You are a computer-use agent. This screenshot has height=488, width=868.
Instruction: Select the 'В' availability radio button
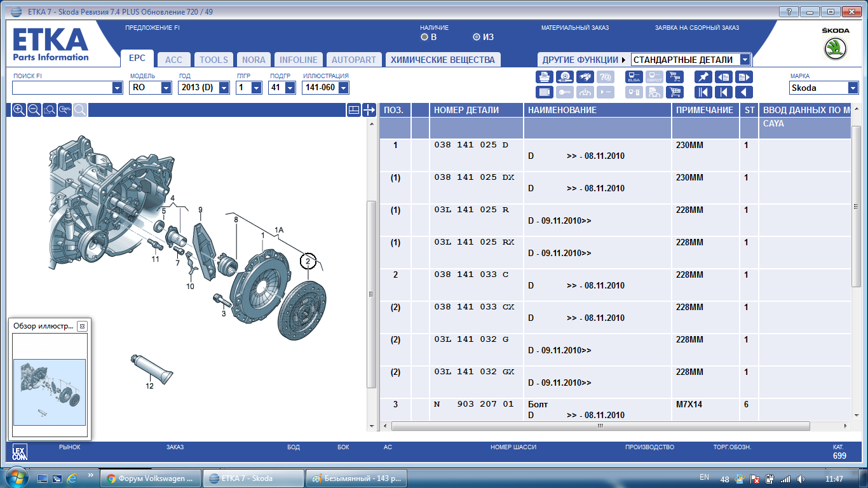pyautogui.click(x=424, y=37)
